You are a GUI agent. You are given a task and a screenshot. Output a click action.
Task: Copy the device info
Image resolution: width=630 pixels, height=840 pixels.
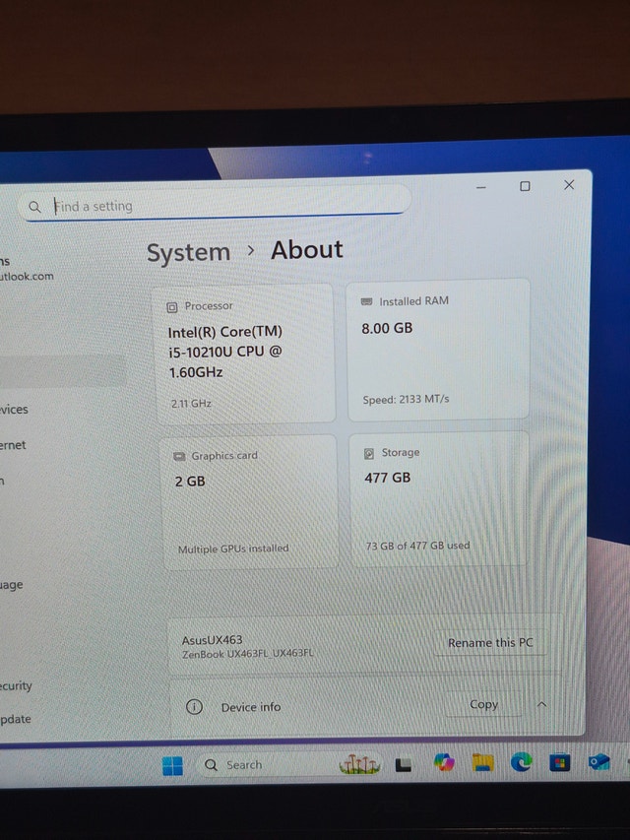(x=483, y=704)
